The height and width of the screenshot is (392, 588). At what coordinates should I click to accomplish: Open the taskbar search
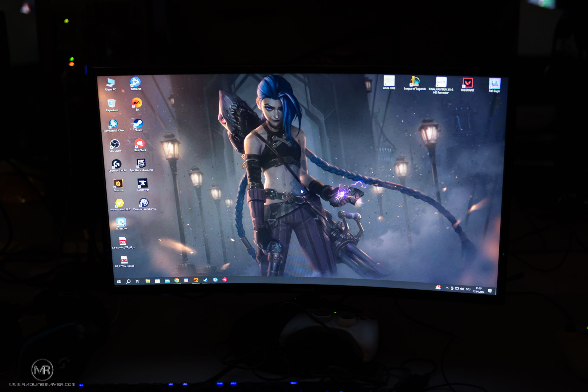click(x=128, y=281)
